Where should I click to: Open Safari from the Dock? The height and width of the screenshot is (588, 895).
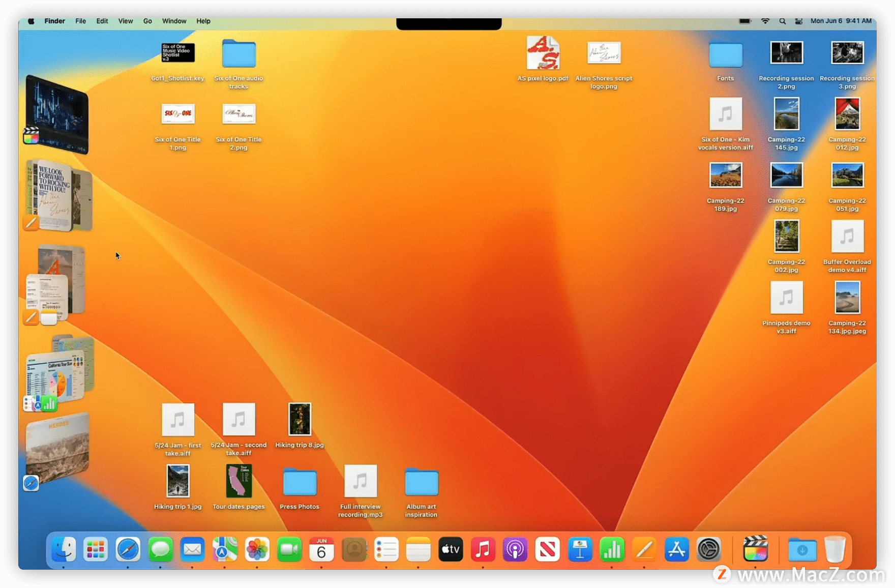coord(128,550)
